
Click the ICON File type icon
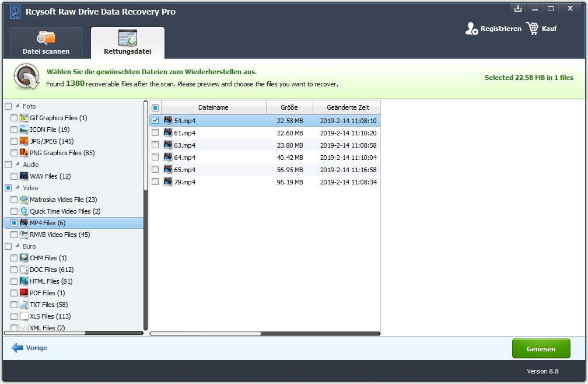coord(24,130)
